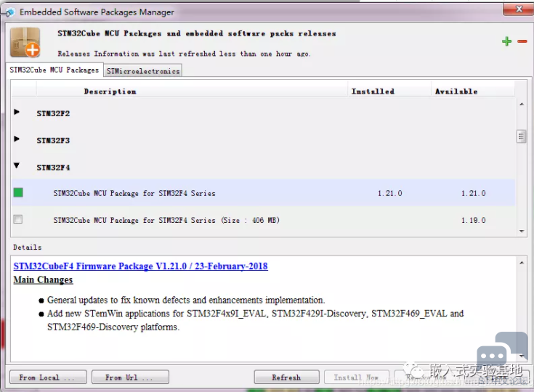Screen dimensions: 534x392
Task: Click the window title bar app icon
Action: 10,12
